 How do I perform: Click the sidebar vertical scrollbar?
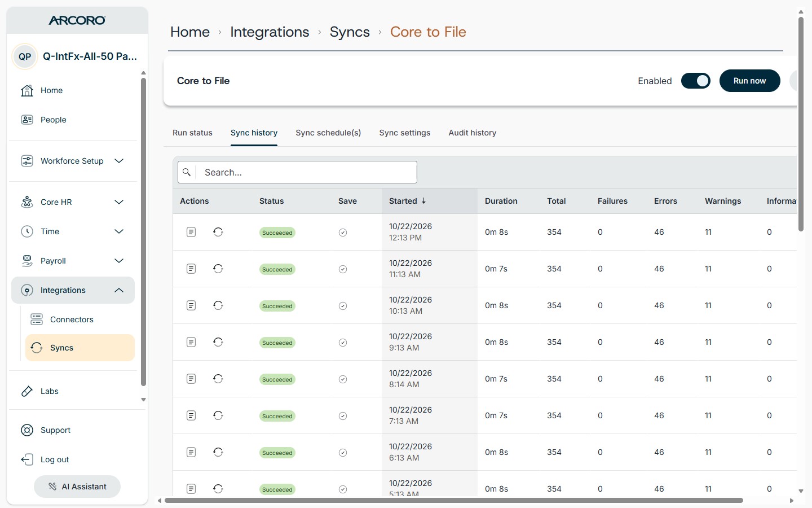[x=143, y=231]
